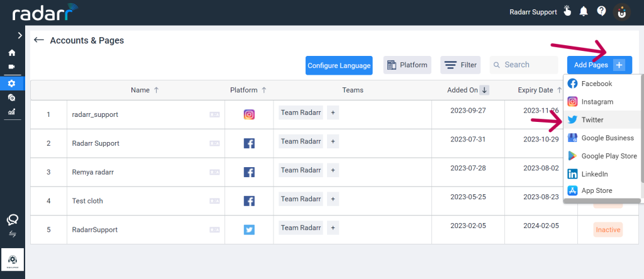
Task: Click Team Radarr tag in radarr_support row
Action: (x=301, y=112)
